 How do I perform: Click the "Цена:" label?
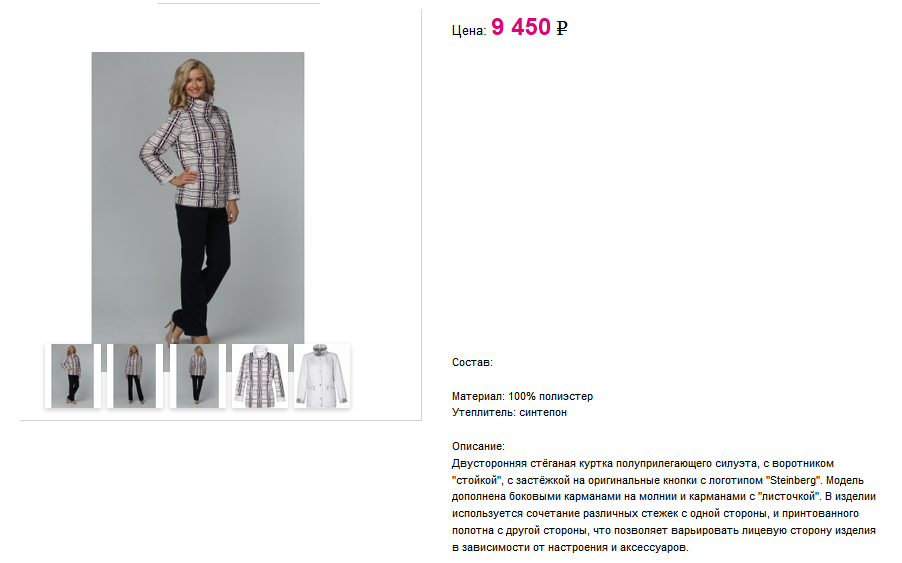click(469, 30)
